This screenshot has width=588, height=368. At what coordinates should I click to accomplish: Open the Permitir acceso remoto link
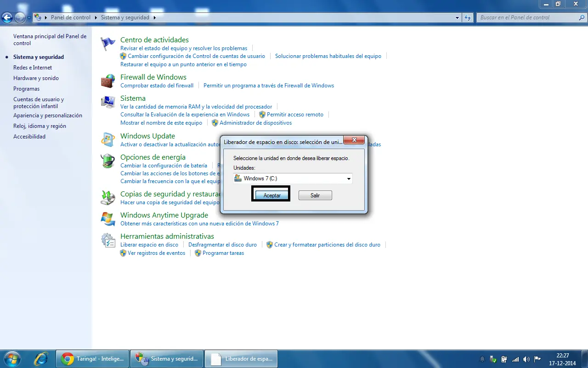click(295, 115)
